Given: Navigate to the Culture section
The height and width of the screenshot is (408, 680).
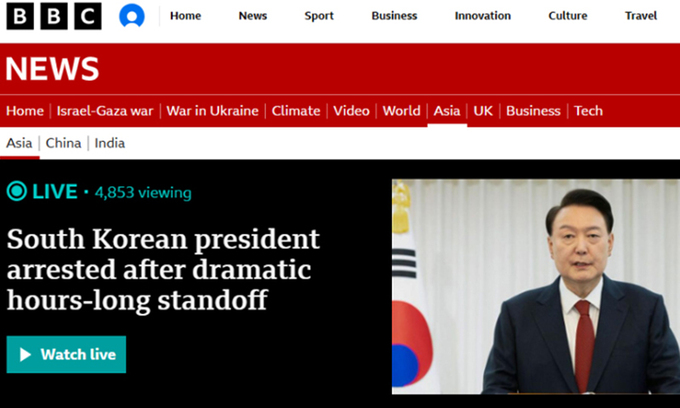Looking at the screenshot, I should coord(568,16).
